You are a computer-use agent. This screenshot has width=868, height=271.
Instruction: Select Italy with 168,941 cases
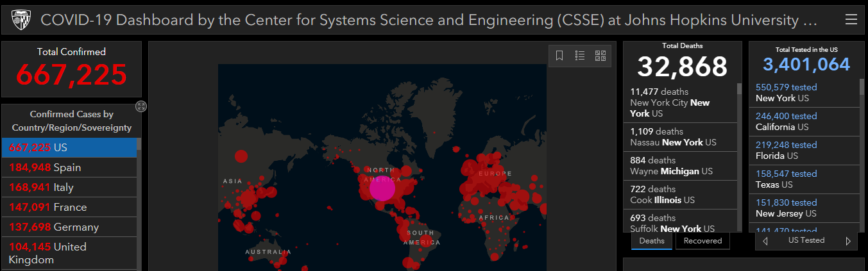(69, 187)
